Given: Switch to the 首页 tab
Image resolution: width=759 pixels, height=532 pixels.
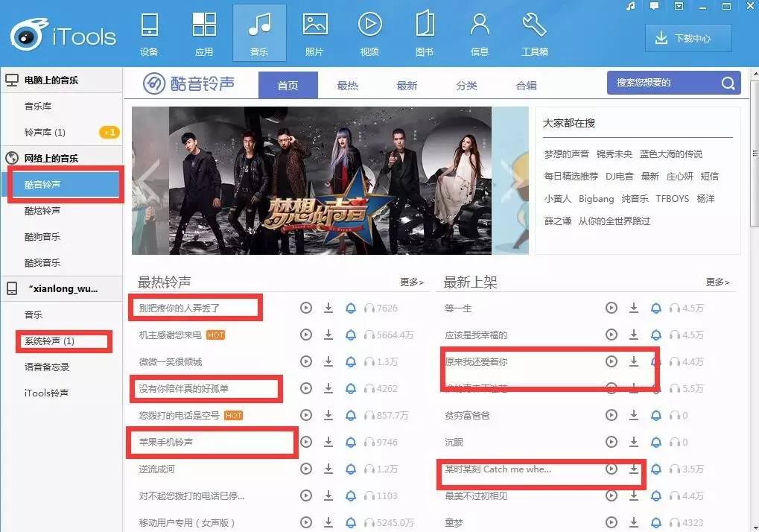Looking at the screenshot, I should coord(288,85).
